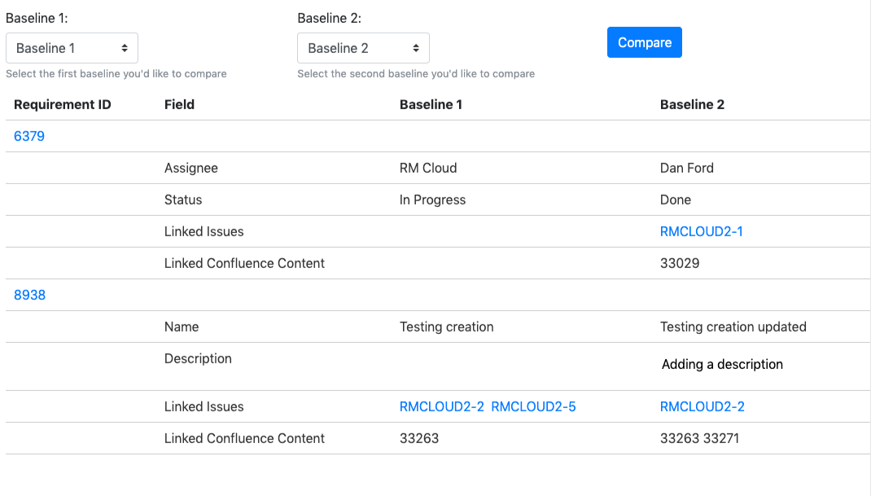Image resolution: width=871 pixels, height=496 pixels.
Task: Click the Description field label
Action: click(x=197, y=358)
